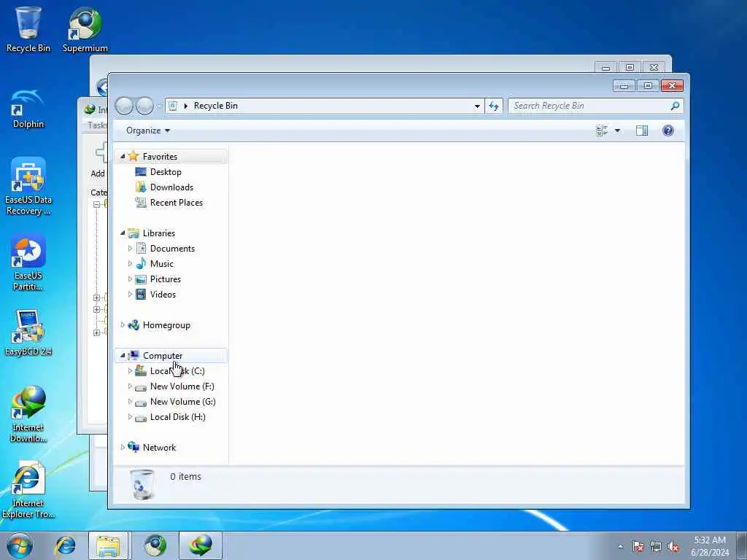747x560 pixels.
Task: Expand the Network node arrow
Action: point(123,447)
